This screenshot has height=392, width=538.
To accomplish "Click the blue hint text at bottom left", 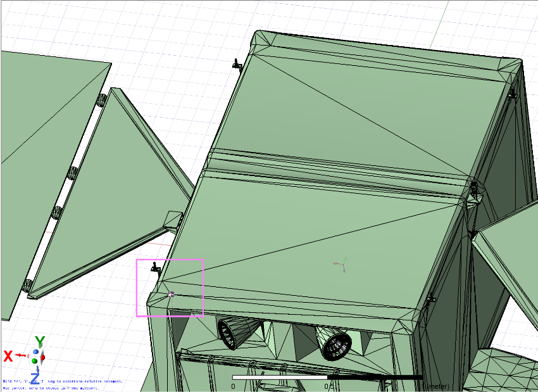I will 51,384.
